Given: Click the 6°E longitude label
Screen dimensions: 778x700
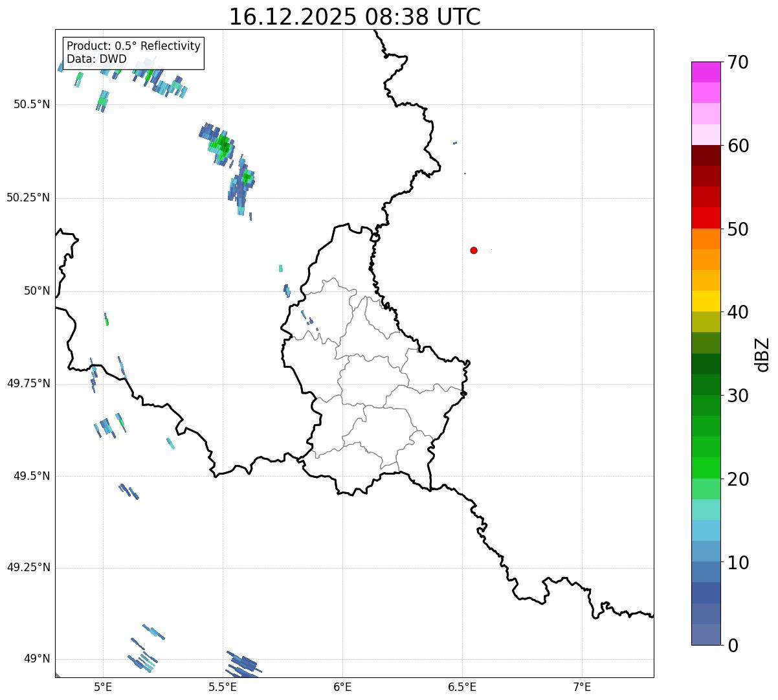Looking at the screenshot, I should (x=342, y=686).
